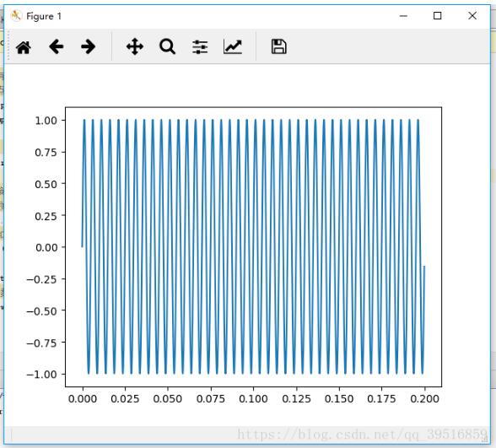The image size is (496, 448).
Task: Click the y-axis label −0.50
Action: pyautogui.click(x=41, y=311)
